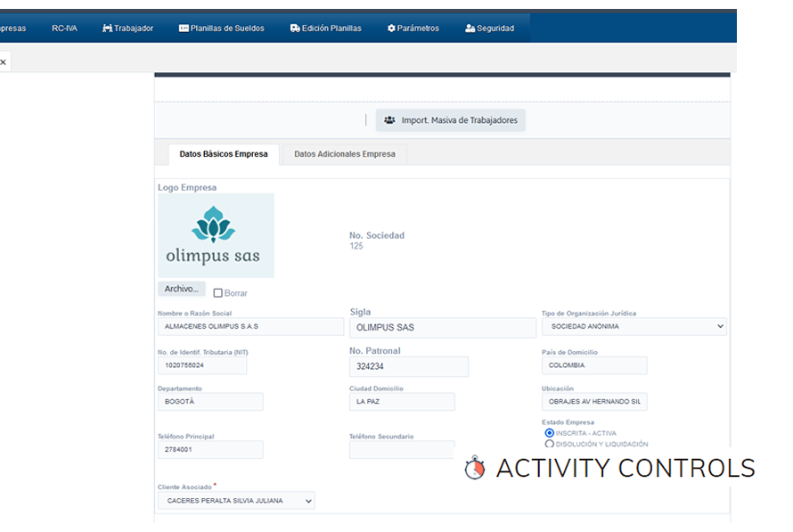Click the Sigla field with OLIMPUS SAS
This screenshot has height=532, width=793.
(443, 328)
